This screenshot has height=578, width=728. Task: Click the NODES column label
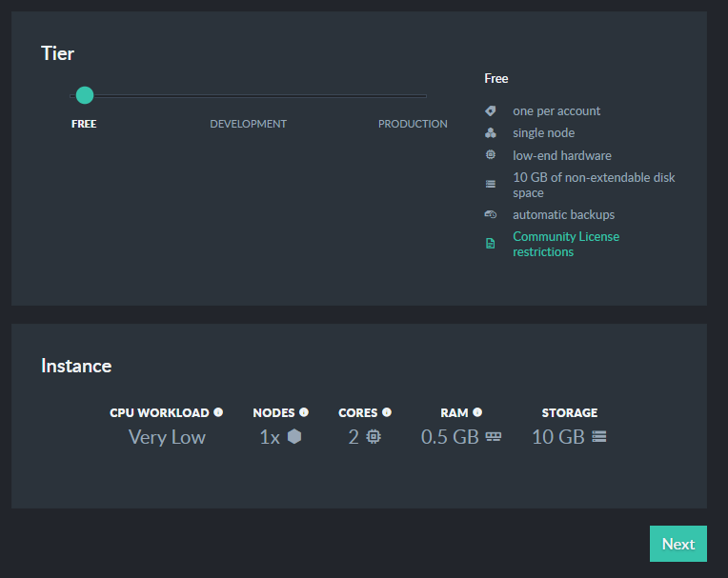(x=273, y=413)
